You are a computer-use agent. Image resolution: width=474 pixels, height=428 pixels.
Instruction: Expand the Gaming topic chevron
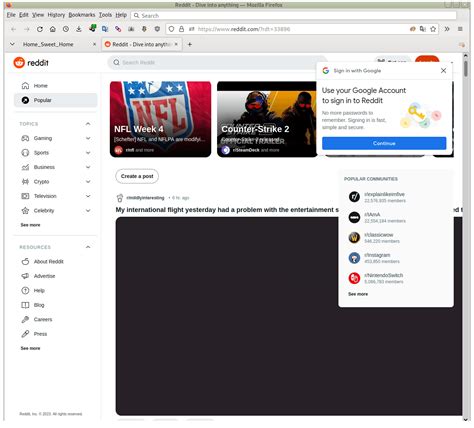pyautogui.click(x=88, y=138)
